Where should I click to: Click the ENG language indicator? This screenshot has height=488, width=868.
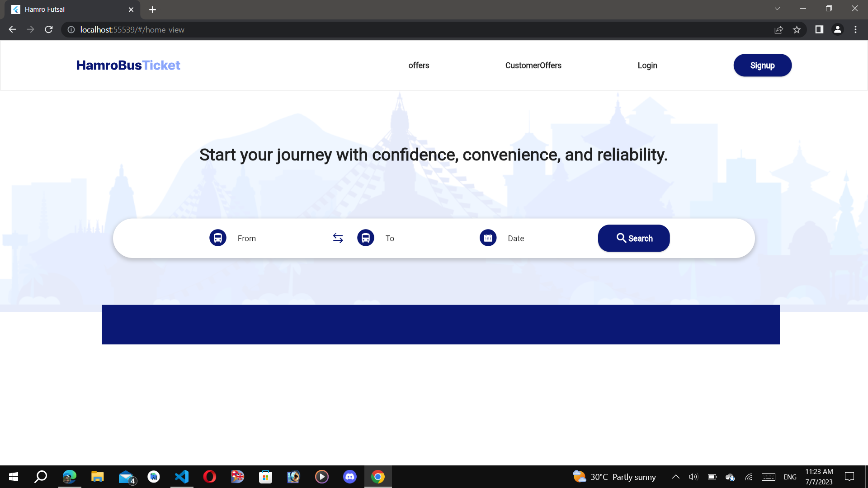[x=790, y=477]
